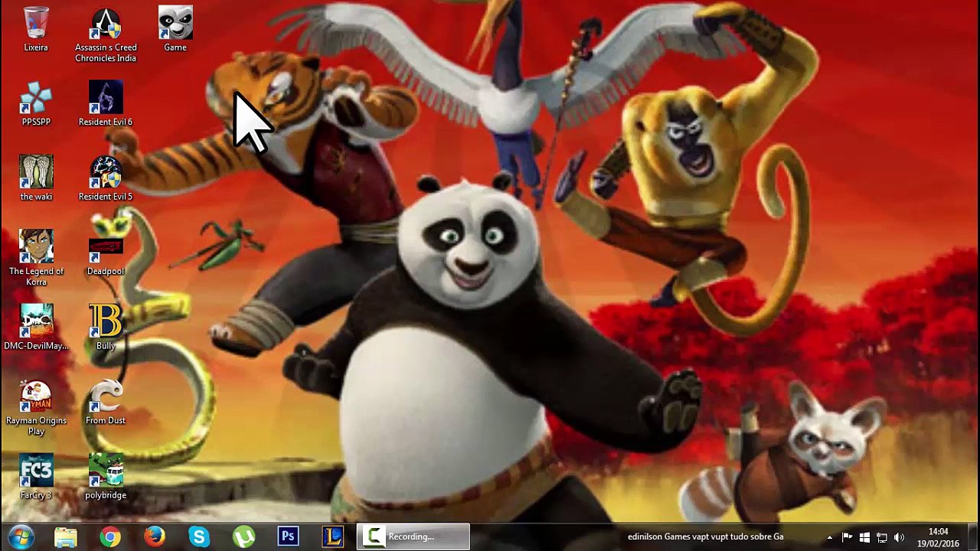This screenshot has height=551, width=980.
Task: Select the 'the waki' desktop icon
Action: [x=36, y=179]
